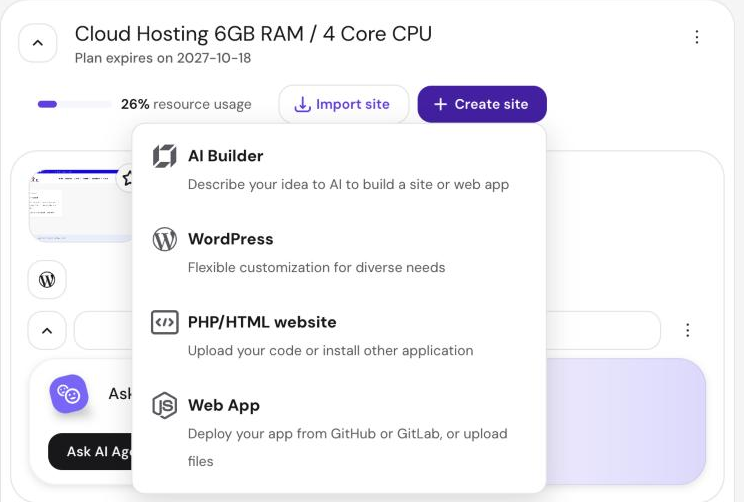Open the website row three-dot menu
744x502 pixels.
(688, 330)
